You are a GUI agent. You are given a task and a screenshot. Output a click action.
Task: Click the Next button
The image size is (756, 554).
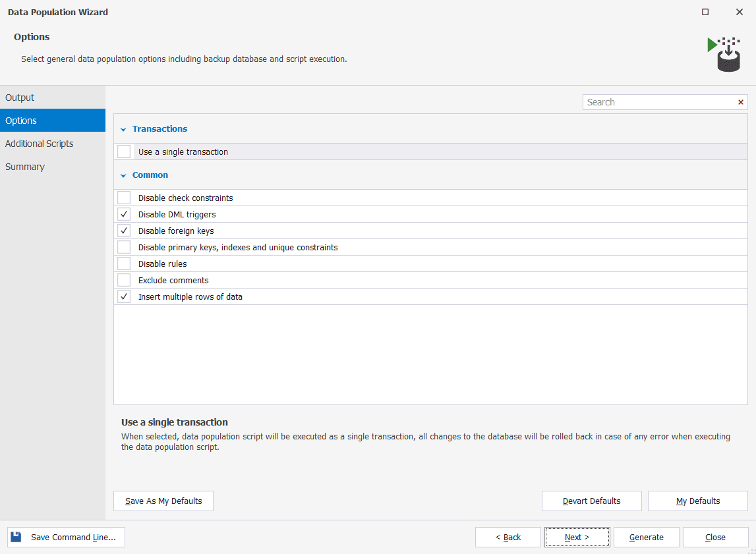[x=577, y=537]
